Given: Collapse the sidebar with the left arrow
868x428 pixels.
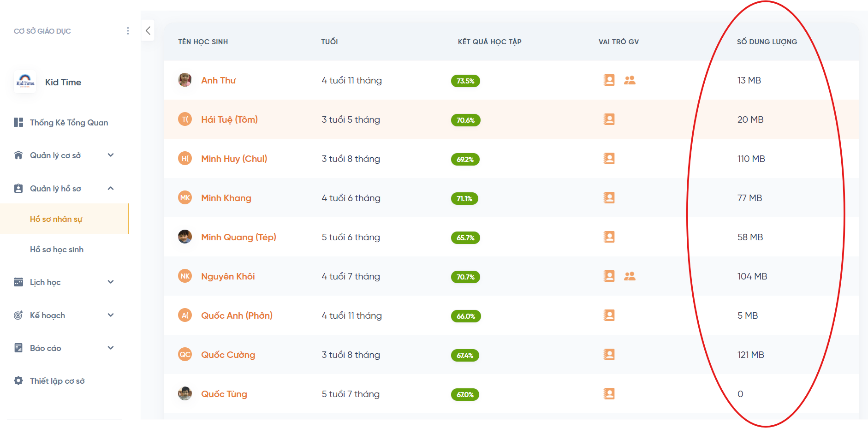Looking at the screenshot, I should 148,30.
